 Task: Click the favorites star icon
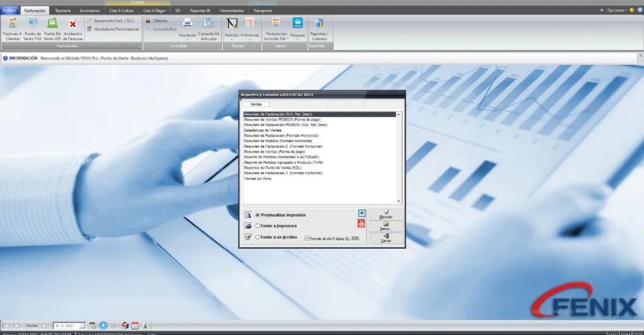(632, 10)
